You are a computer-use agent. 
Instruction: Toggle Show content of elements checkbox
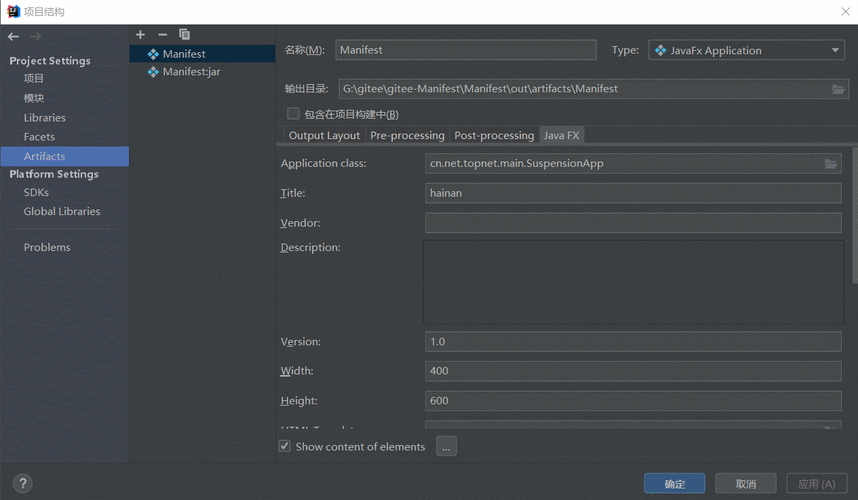click(x=285, y=447)
